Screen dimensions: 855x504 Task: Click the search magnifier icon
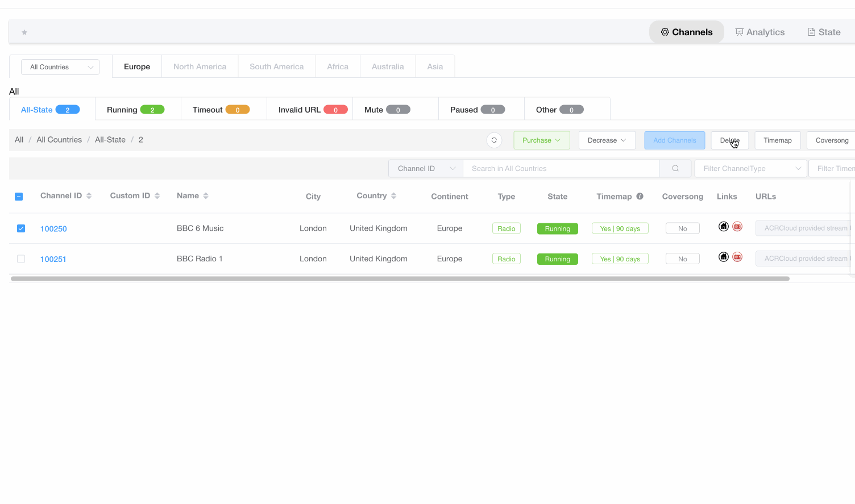click(675, 169)
